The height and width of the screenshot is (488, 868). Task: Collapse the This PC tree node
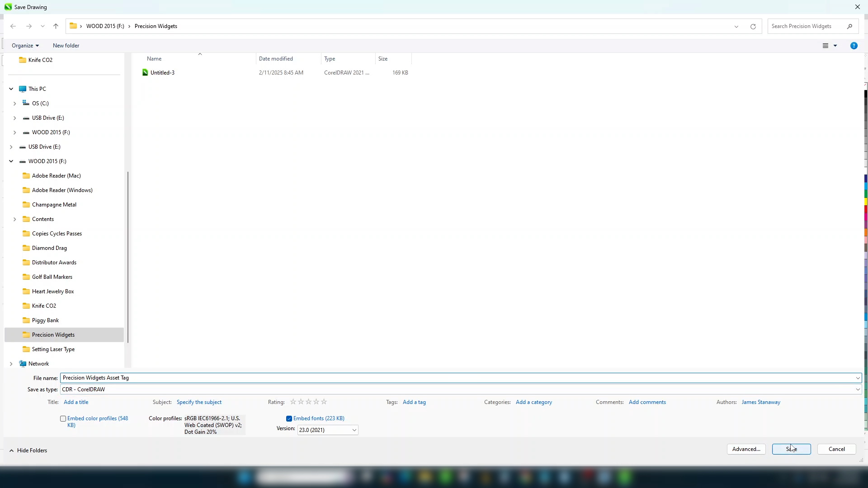pyautogui.click(x=11, y=89)
